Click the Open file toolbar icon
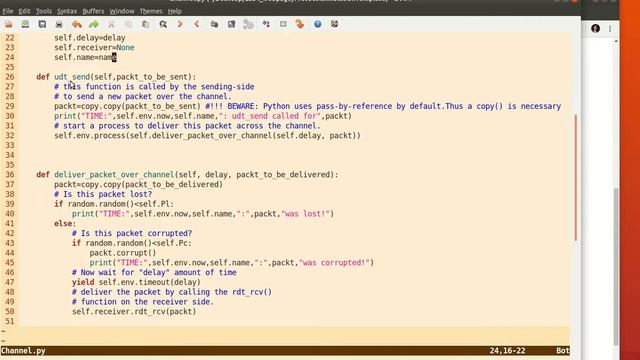This screenshot has height=360, width=640. click(8, 24)
